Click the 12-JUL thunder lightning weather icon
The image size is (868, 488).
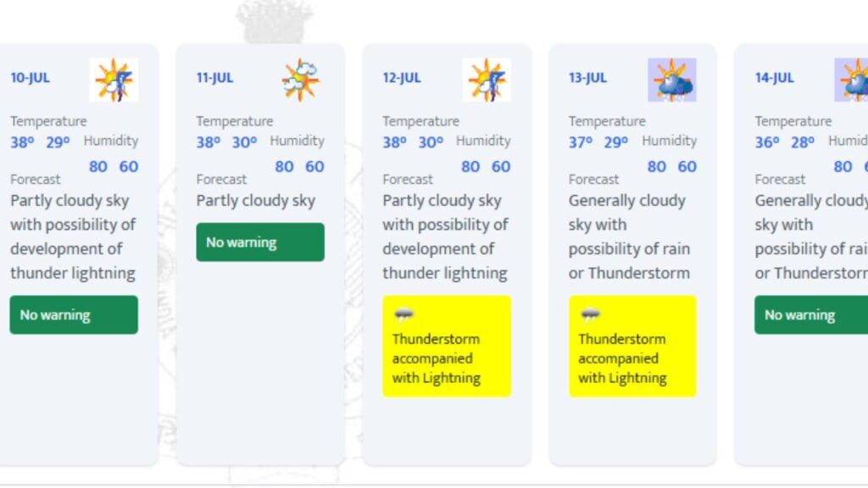[x=487, y=80]
